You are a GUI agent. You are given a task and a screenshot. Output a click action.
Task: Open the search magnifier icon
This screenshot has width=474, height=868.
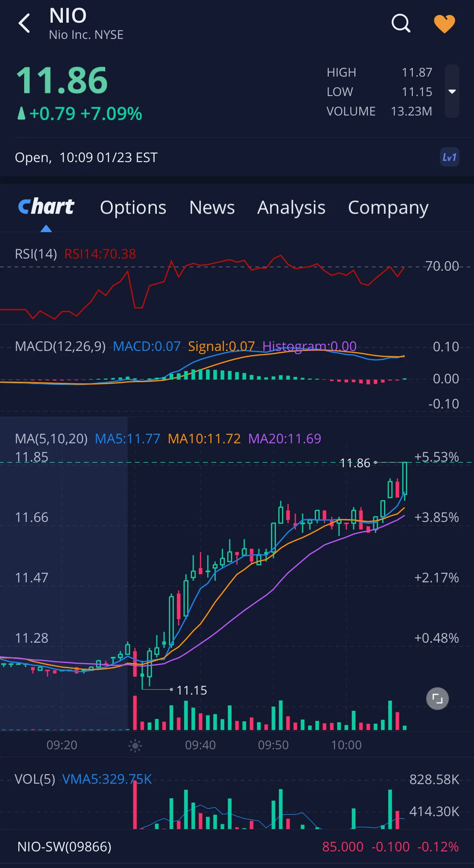pyautogui.click(x=401, y=23)
